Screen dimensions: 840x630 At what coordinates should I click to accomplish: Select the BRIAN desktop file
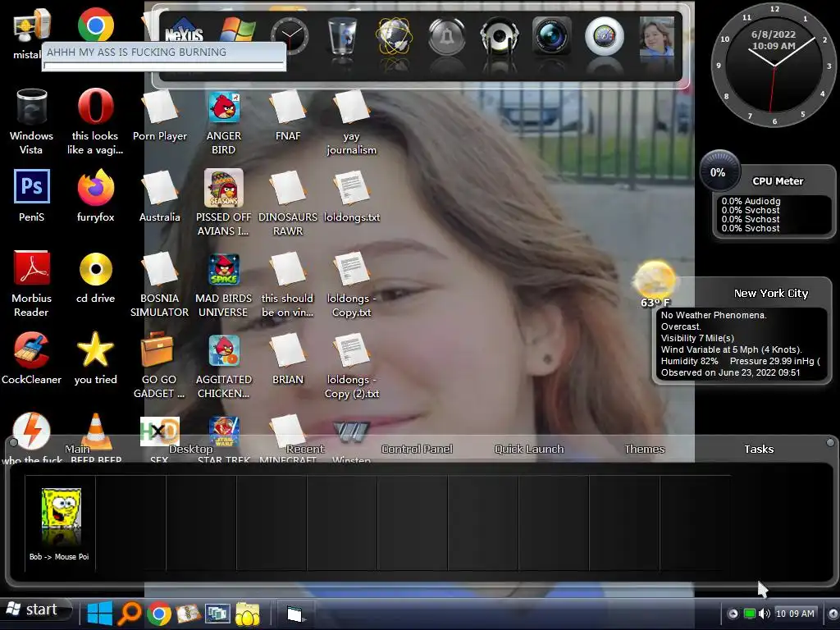pos(288,350)
